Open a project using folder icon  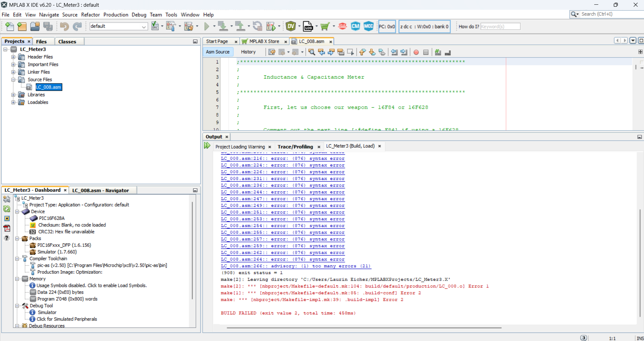point(35,26)
